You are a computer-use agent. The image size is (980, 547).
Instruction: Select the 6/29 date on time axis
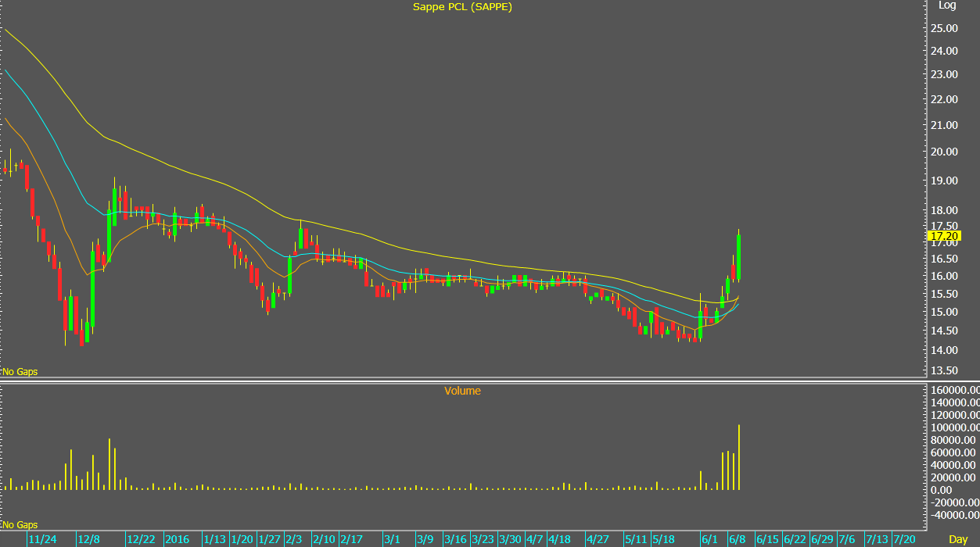click(x=822, y=540)
